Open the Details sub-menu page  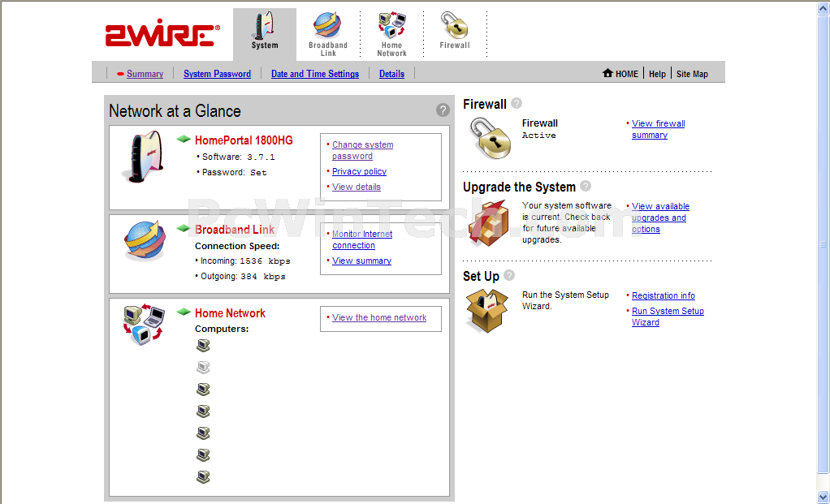click(x=391, y=74)
